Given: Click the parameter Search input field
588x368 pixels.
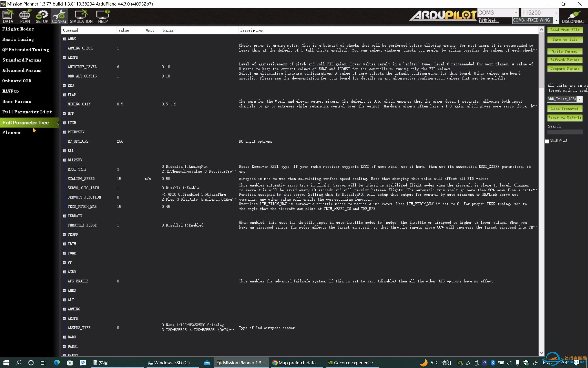Looking at the screenshot, I should coord(564,132).
